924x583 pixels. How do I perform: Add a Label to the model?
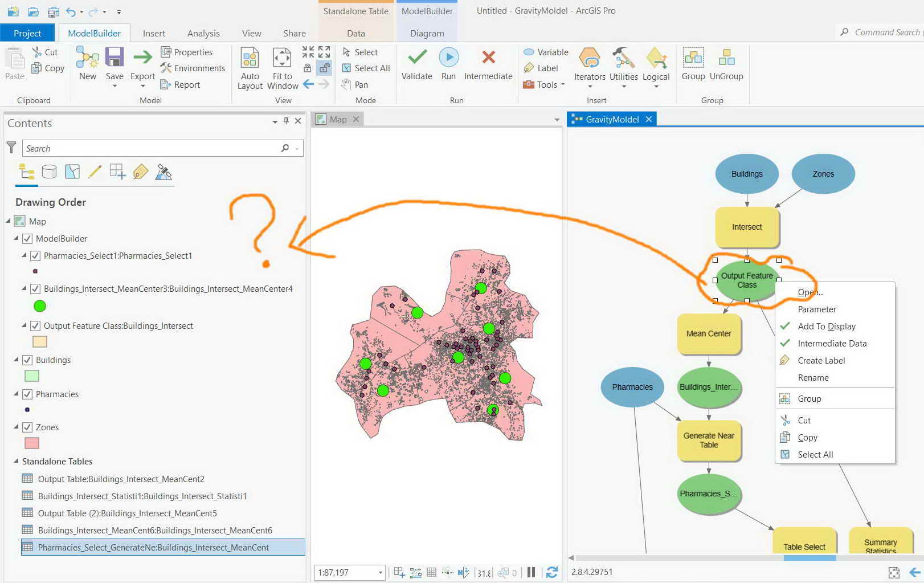[540, 68]
